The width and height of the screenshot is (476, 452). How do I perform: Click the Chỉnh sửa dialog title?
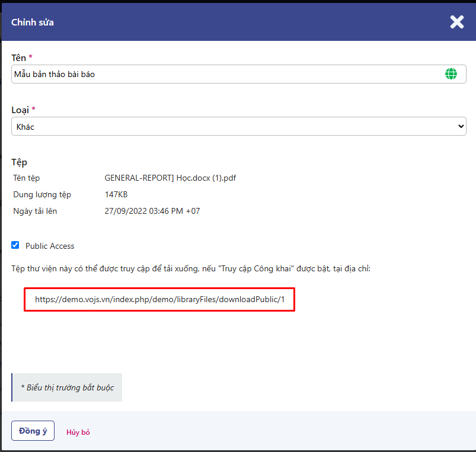(33, 23)
